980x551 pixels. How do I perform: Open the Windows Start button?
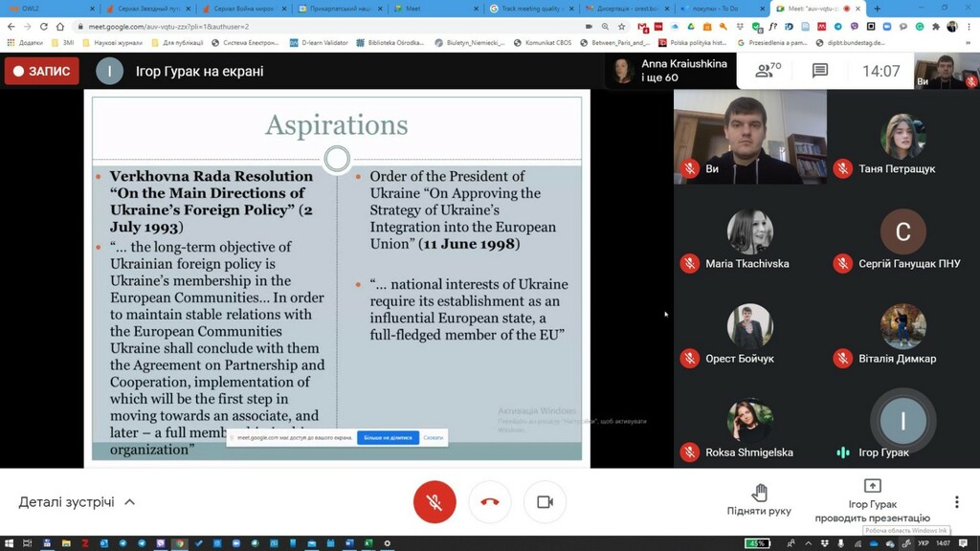click(9, 543)
